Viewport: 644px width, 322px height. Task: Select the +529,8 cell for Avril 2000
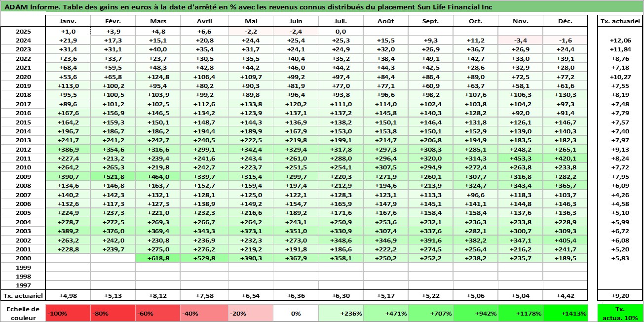[x=204, y=258]
